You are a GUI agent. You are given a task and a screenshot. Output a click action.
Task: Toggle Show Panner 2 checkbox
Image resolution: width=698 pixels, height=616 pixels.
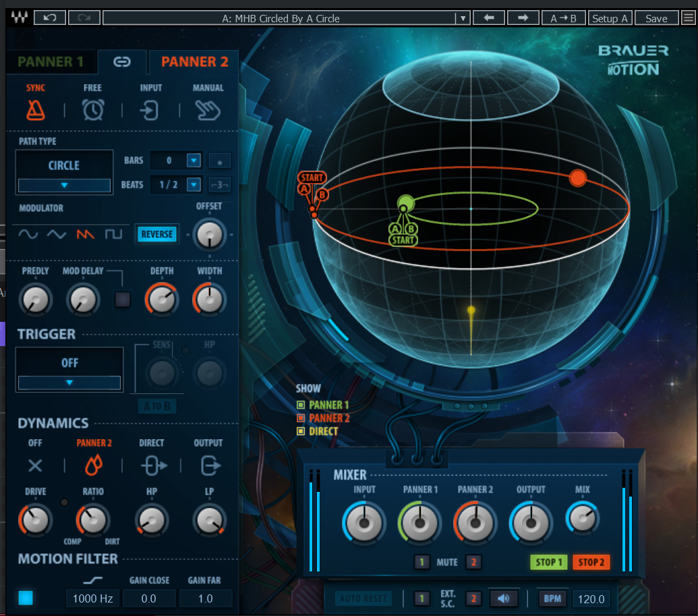point(301,418)
